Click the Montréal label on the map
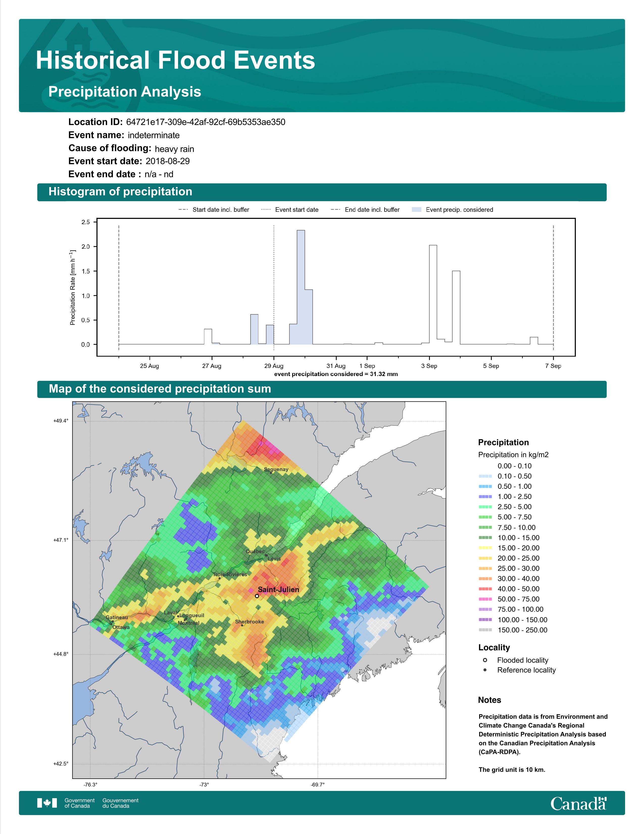Viewport: 644px width, 834px height. (x=188, y=623)
